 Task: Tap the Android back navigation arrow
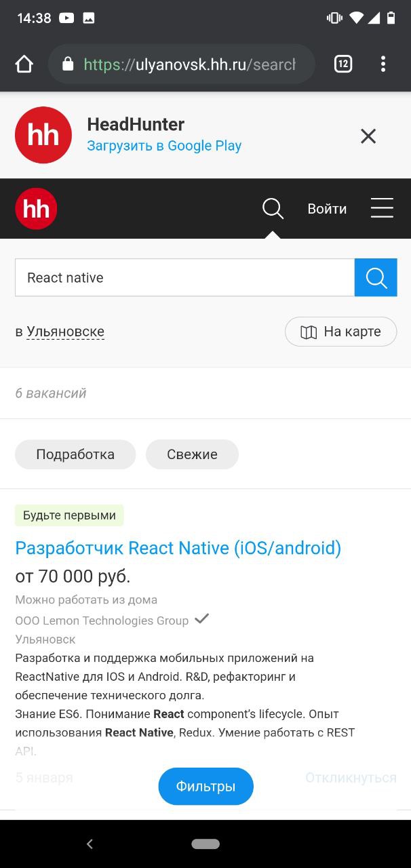(90, 844)
